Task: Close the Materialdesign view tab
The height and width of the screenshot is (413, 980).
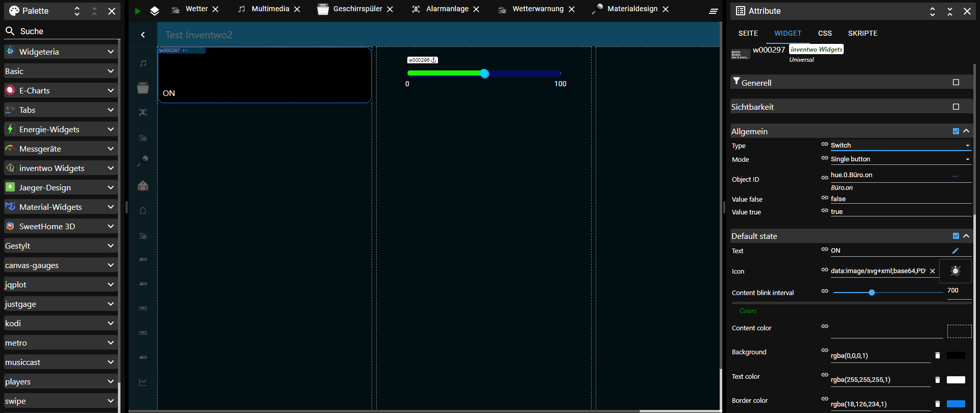Action: click(x=666, y=9)
